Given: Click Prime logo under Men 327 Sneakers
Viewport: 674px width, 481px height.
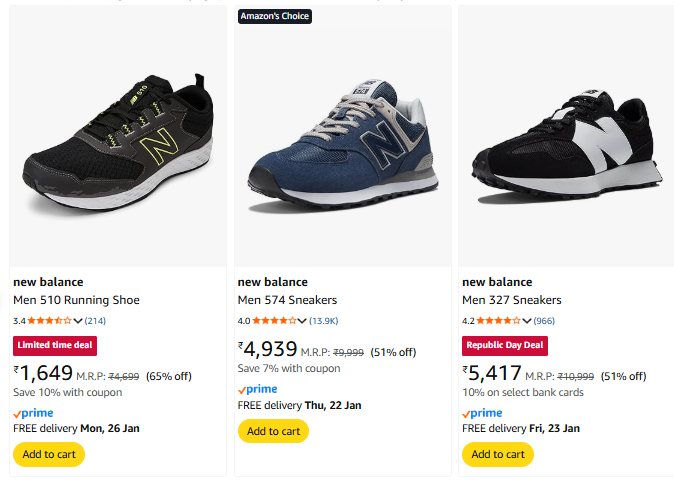Looking at the screenshot, I should click(482, 413).
